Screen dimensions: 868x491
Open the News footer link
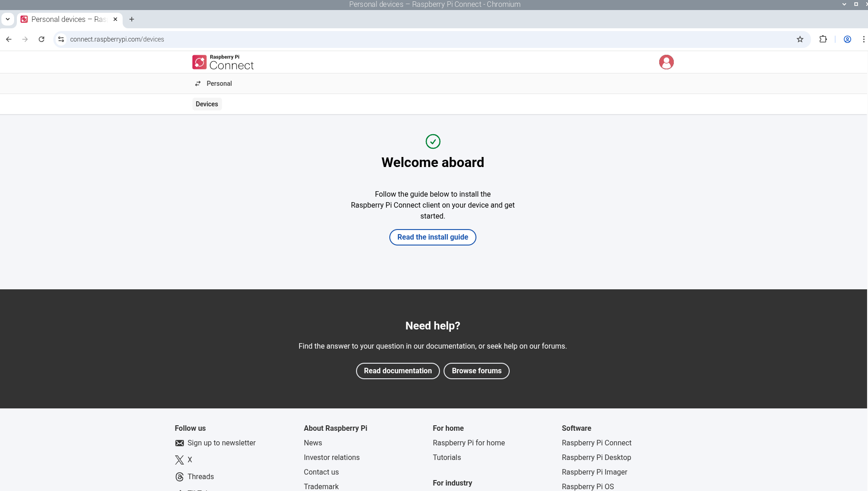pyautogui.click(x=313, y=443)
